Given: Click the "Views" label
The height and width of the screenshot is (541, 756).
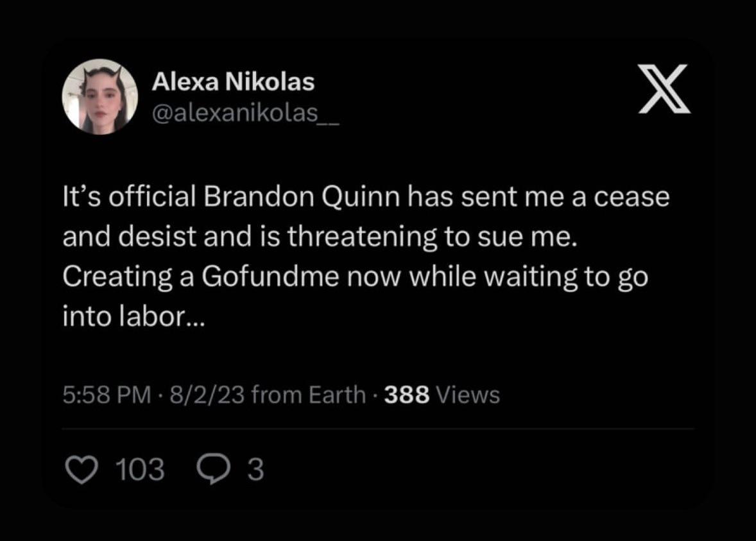Looking at the screenshot, I should (x=467, y=395).
